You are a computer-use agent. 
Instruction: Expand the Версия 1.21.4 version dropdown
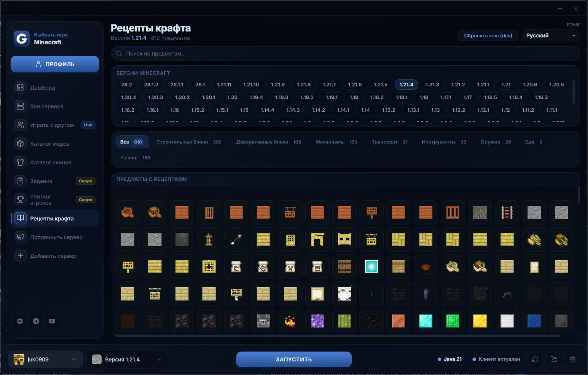tap(127, 359)
